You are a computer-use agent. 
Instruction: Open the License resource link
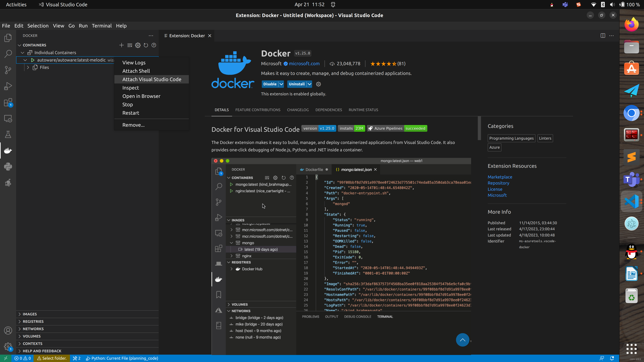(x=495, y=189)
